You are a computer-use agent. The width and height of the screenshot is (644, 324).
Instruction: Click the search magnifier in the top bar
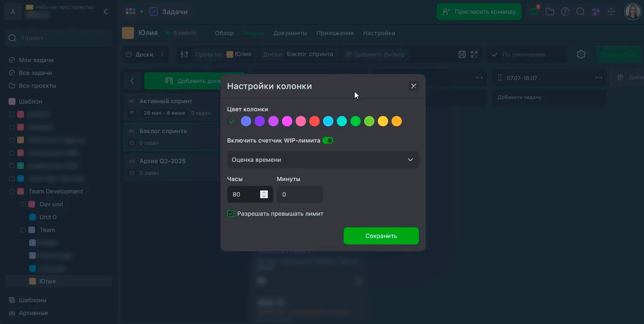(x=580, y=12)
